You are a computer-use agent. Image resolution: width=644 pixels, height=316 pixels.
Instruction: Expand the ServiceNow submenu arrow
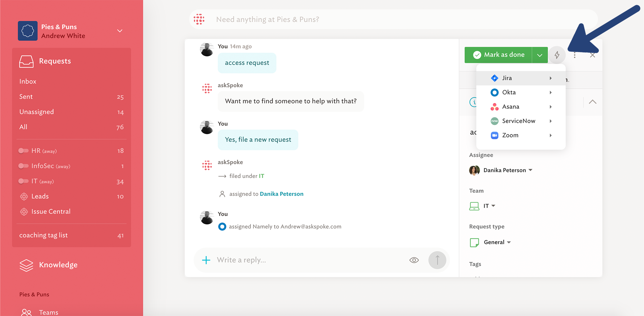coord(551,121)
